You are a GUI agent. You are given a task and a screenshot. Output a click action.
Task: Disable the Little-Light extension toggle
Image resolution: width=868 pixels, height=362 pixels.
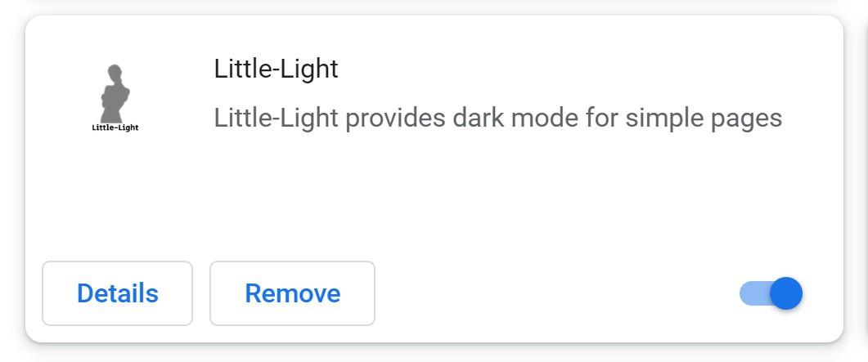[771, 293]
